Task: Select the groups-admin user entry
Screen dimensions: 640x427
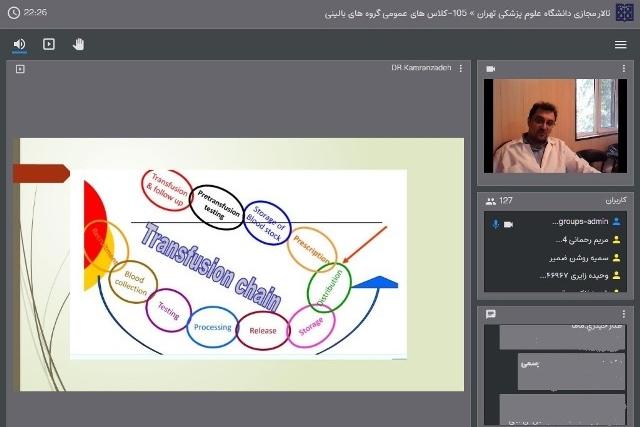Action: 555,222
